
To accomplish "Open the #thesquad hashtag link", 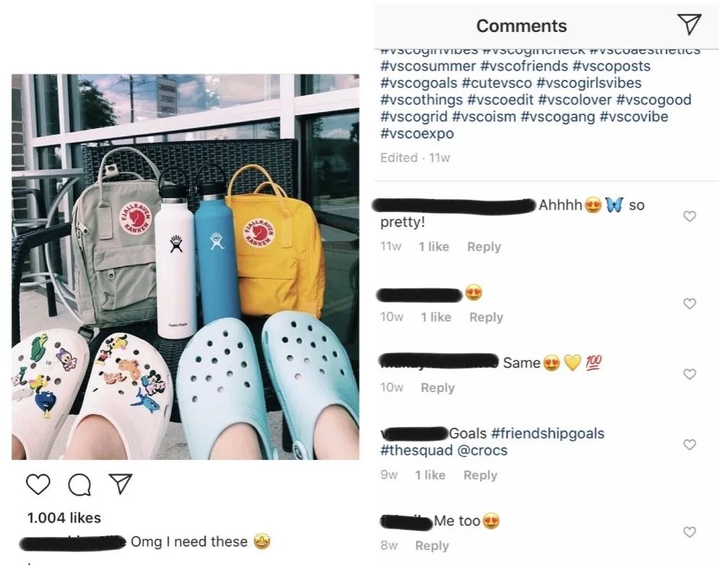I will tap(415, 451).
